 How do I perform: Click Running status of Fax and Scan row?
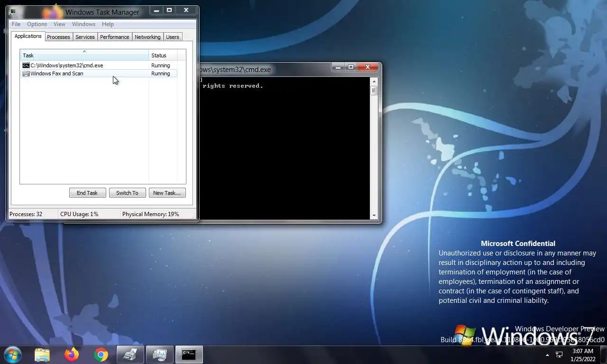pos(160,73)
